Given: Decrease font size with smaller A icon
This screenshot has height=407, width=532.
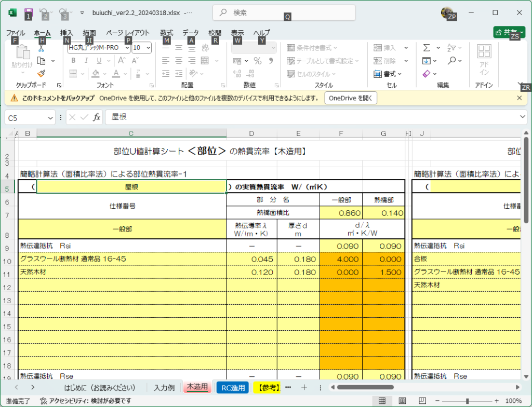Looking at the screenshot, I should [135, 61].
